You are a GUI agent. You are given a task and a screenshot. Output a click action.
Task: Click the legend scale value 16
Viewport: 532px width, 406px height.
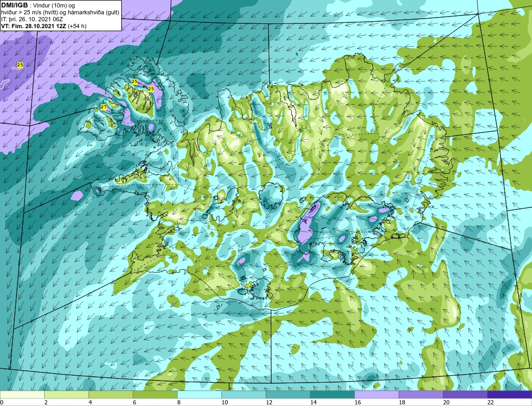[358, 402]
